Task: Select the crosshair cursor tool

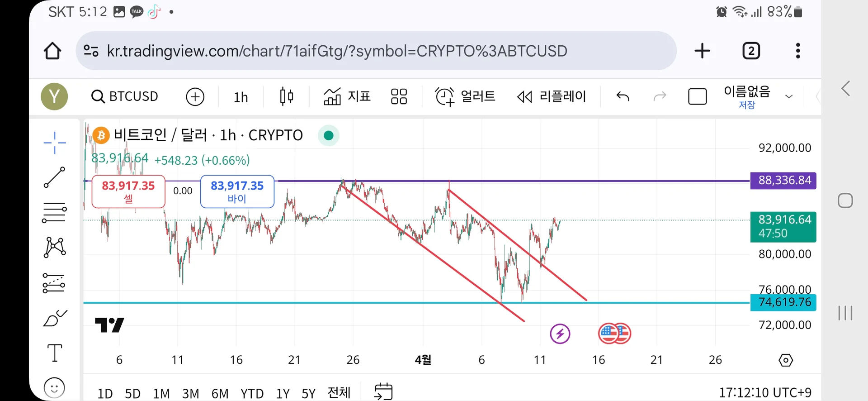Action: point(54,143)
